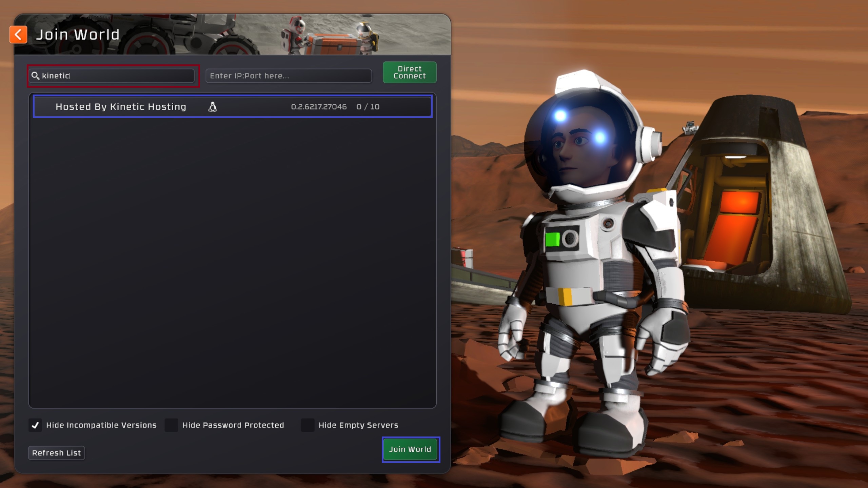Image resolution: width=868 pixels, height=488 pixels.
Task: Click the Refresh List button
Action: 56,453
